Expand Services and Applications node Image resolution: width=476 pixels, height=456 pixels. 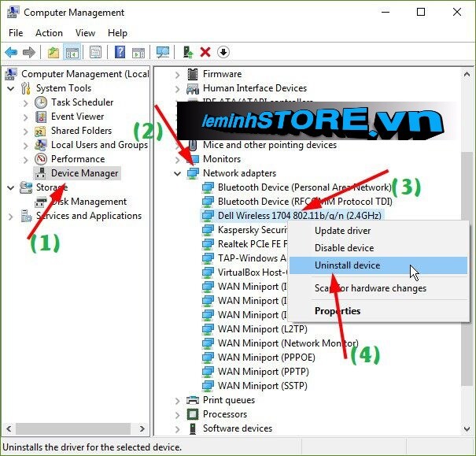[11, 217]
